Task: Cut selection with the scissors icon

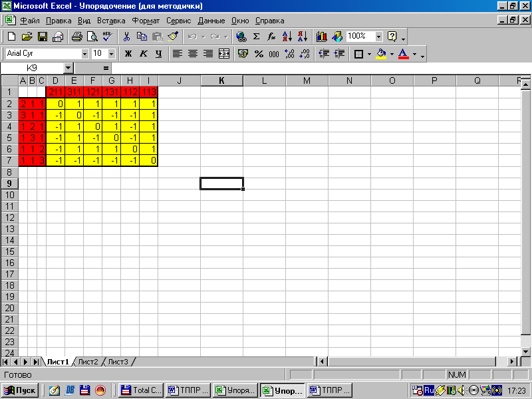Action: tap(126, 37)
